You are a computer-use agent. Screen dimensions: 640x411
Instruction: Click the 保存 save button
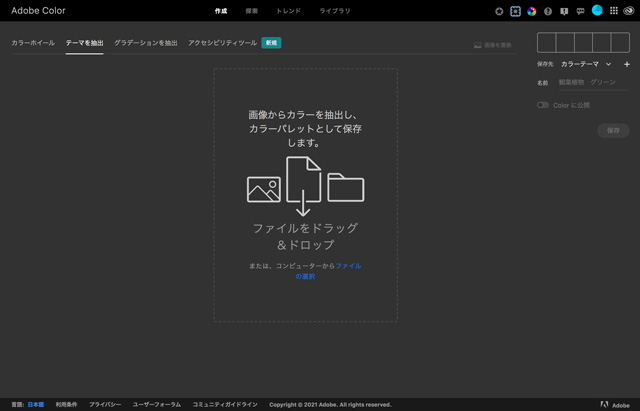[613, 131]
